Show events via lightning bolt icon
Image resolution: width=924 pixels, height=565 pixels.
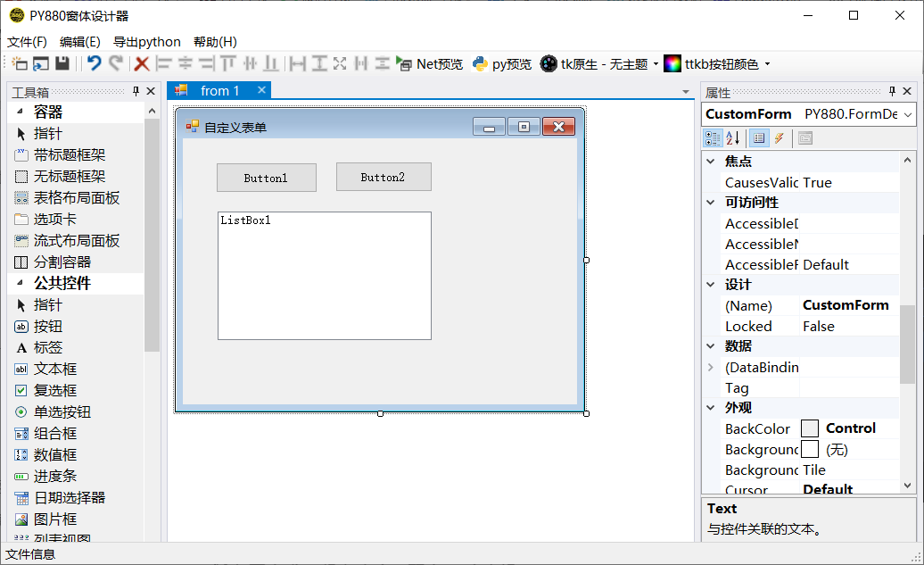tap(779, 138)
